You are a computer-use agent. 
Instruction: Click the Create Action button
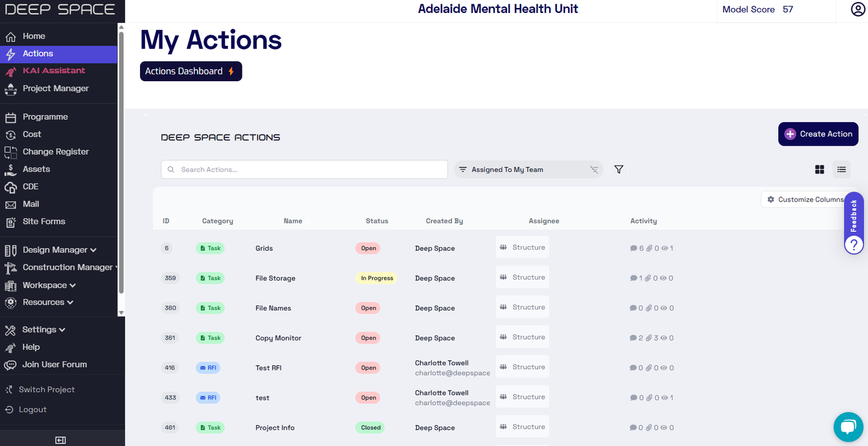[x=818, y=134]
